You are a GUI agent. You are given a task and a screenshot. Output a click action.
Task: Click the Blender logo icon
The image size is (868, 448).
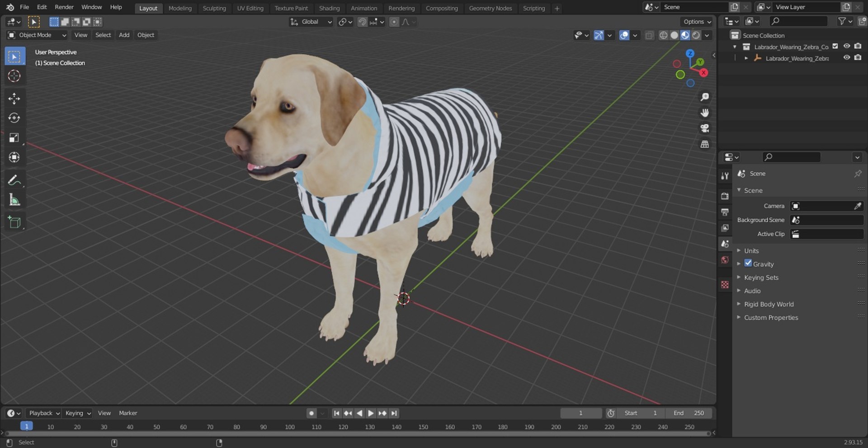[10, 7]
